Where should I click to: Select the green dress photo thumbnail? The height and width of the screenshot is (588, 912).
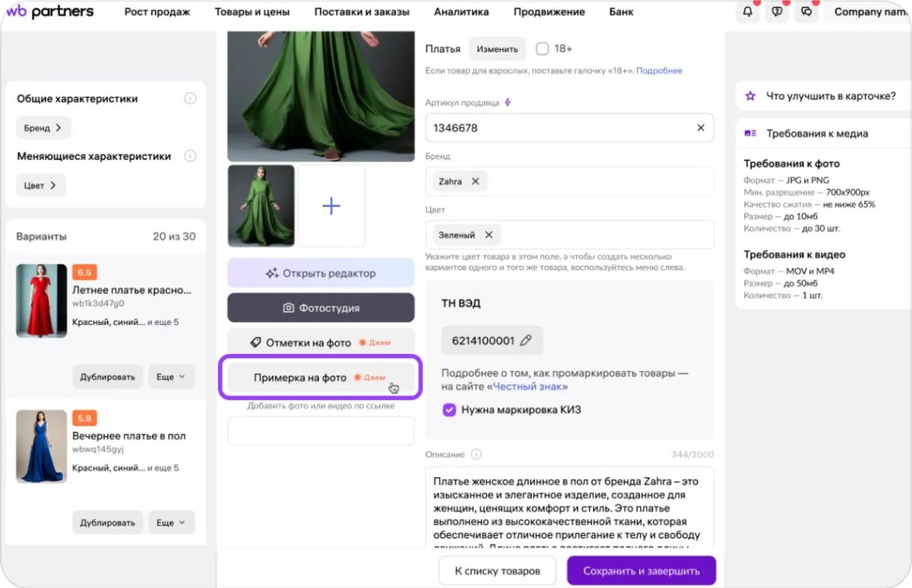pos(261,206)
